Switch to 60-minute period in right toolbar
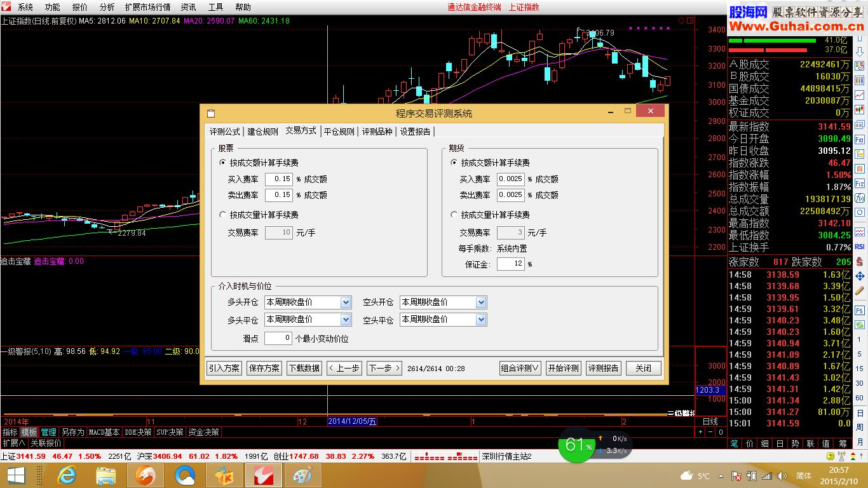Viewport: 868px width, 488px height. (860, 398)
